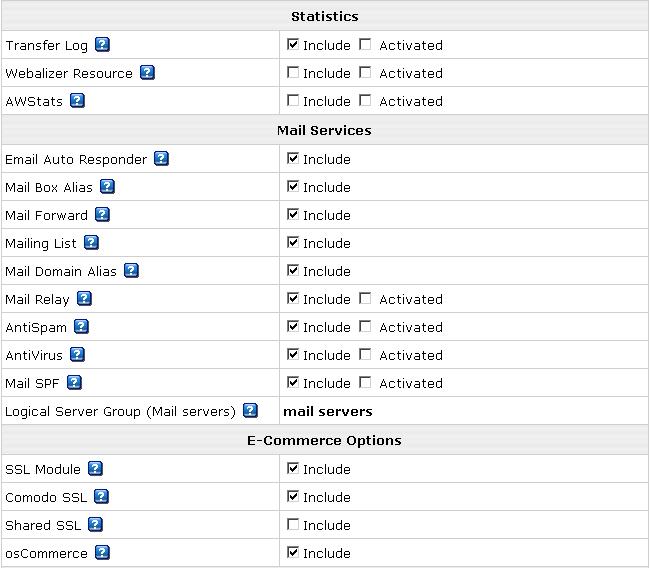Tick Activated checkbox for Mail Relay
Viewport: 650px width, 568px height.
click(365, 298)
